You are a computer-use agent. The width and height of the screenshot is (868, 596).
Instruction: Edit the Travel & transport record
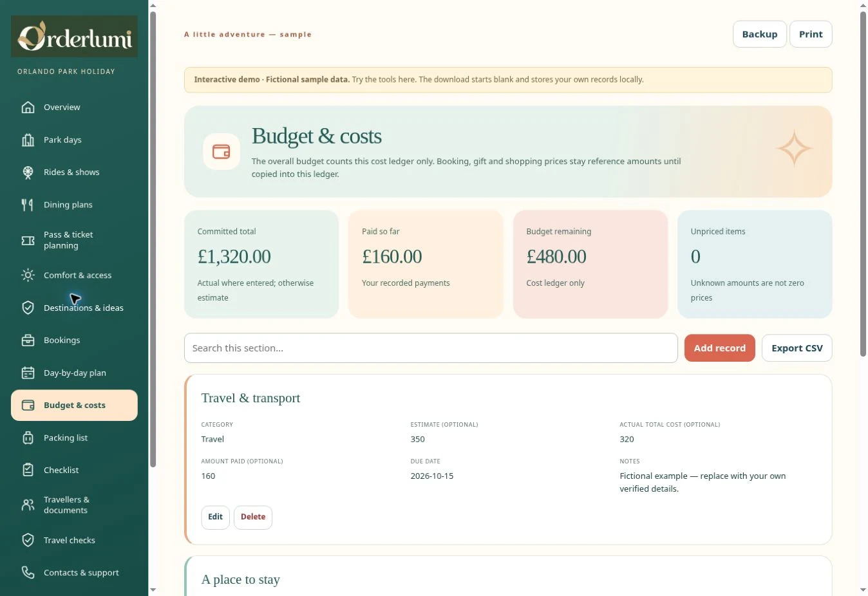coord(216,517)
